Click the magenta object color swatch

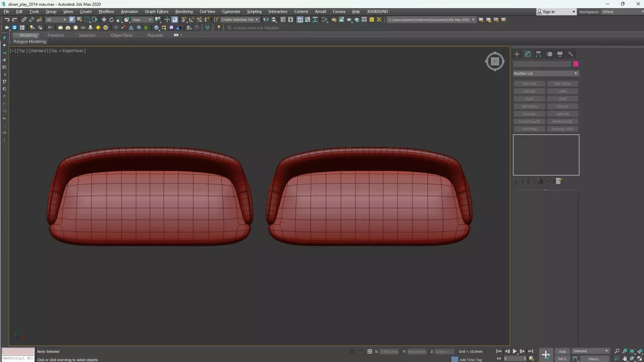pyautogui.click(x=576, y=64)
